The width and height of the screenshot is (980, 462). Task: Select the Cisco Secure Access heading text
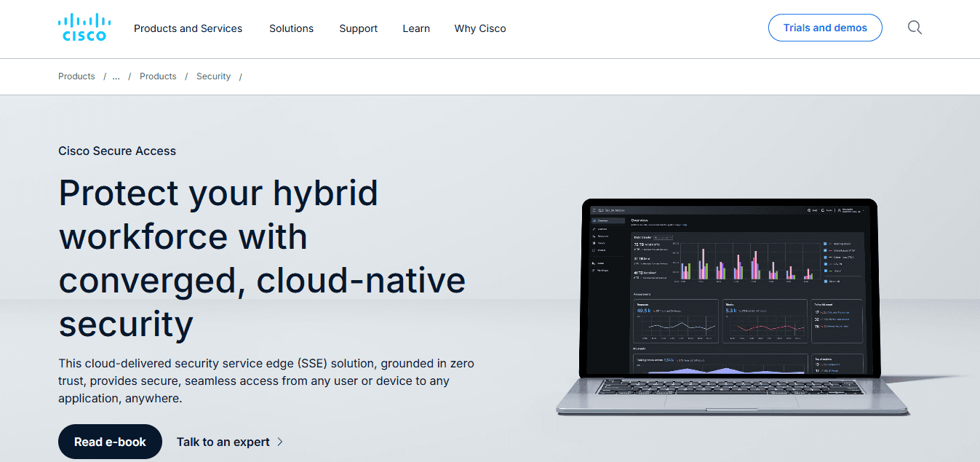pyautogui.click(x=117, y=151)
